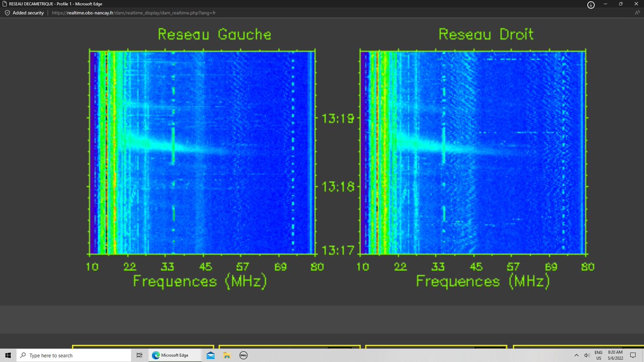Change the ENG US input language
The height and width of the screenshot is (362, 644).
click(x=598, y=355)
